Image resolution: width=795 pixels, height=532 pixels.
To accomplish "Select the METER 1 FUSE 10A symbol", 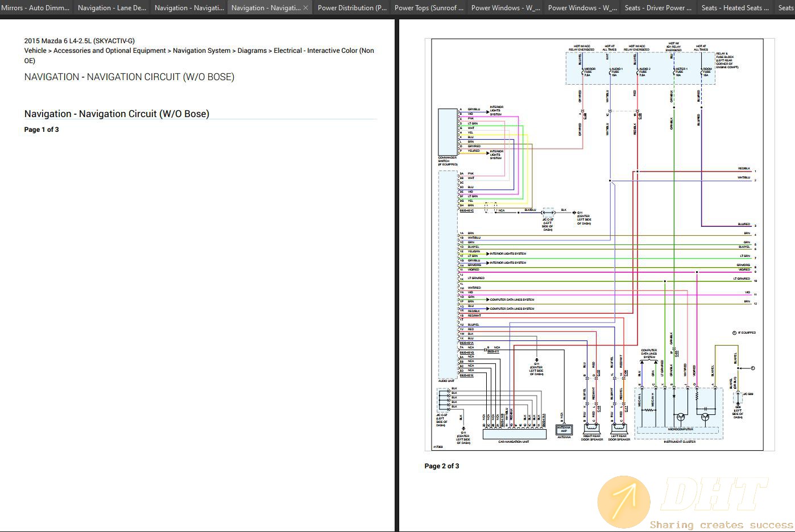I will [x=681, y=72].
